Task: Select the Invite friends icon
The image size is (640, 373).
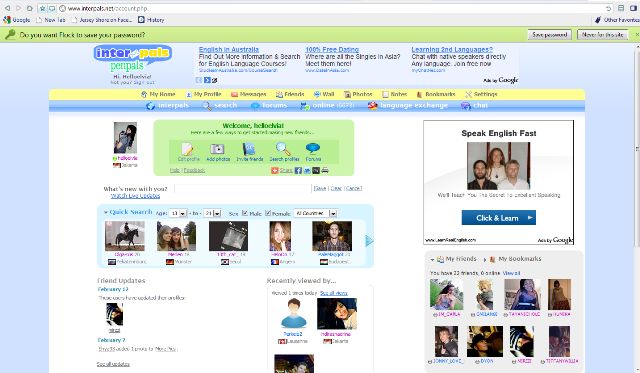Action: tap(249, 149)
